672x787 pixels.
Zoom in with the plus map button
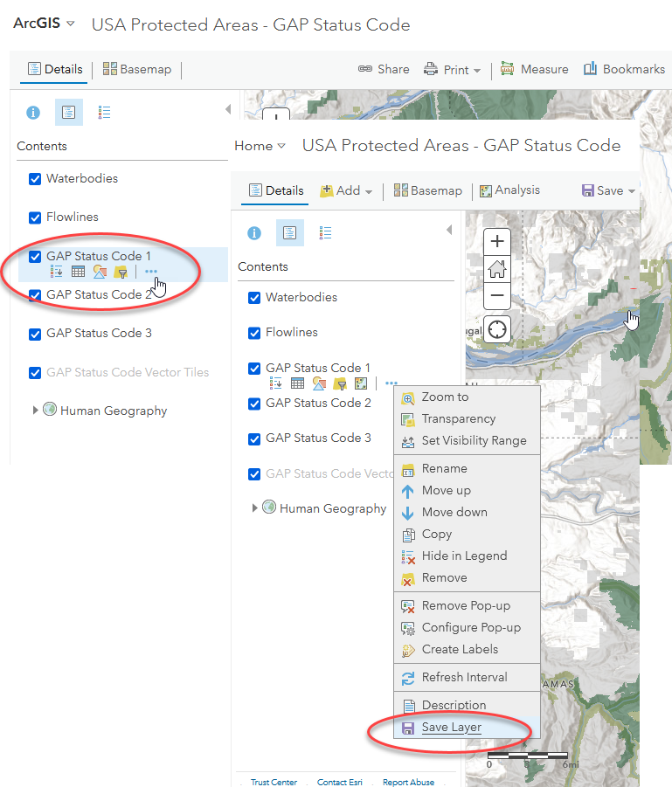pyautogui.click(x=497, y=241)
